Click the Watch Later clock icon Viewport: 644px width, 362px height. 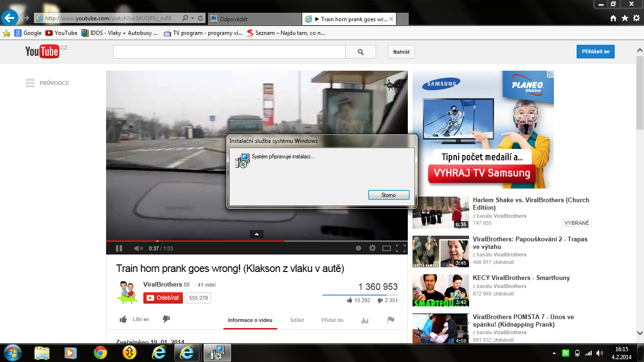pyautogui.click(x=358, y=248)
